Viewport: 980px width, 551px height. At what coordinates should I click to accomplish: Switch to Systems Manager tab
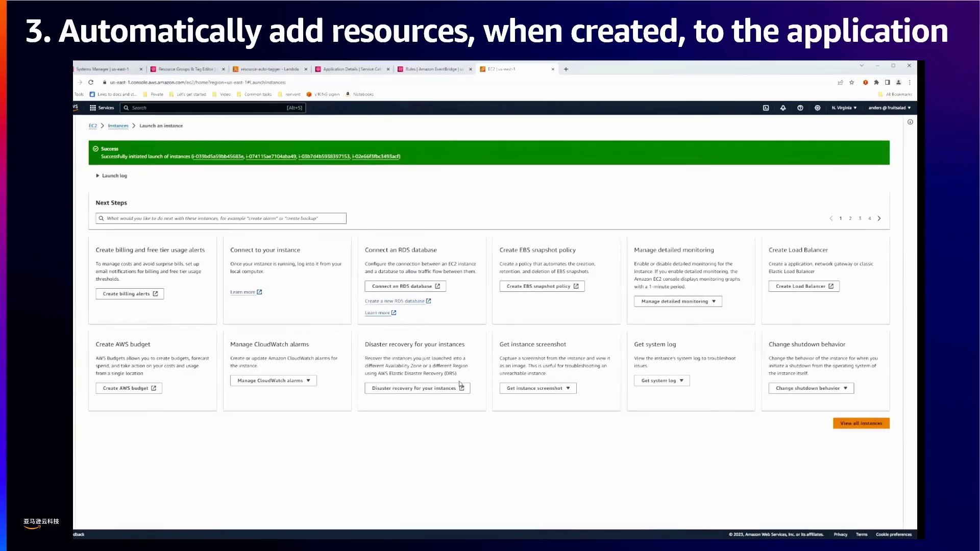point(104,69)
